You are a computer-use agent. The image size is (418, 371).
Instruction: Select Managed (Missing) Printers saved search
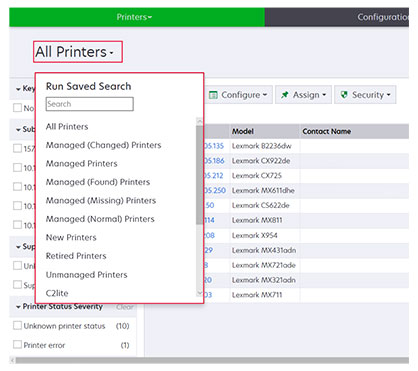pyautogui.click(x=101, y=200)
